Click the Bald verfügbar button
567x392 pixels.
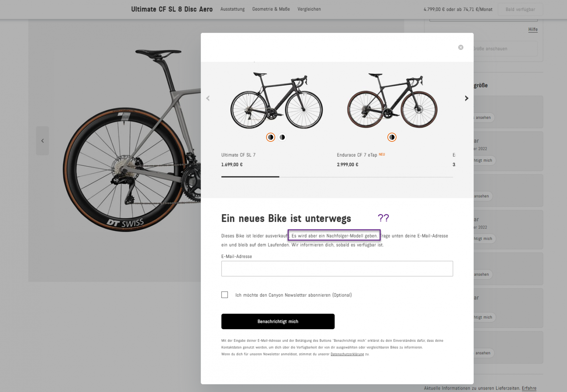click(520, 10)
